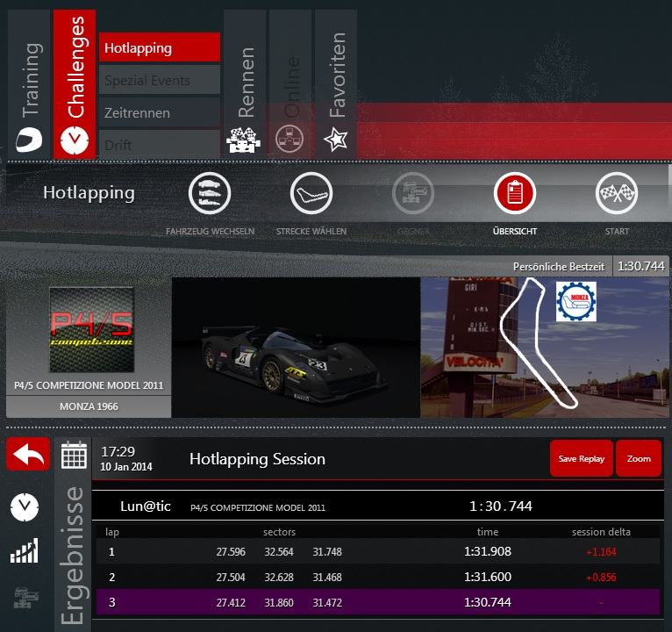Click the P4/5 Competizione logo thumbnail
This screenshot has width=672, height=632.
(92, 330)
